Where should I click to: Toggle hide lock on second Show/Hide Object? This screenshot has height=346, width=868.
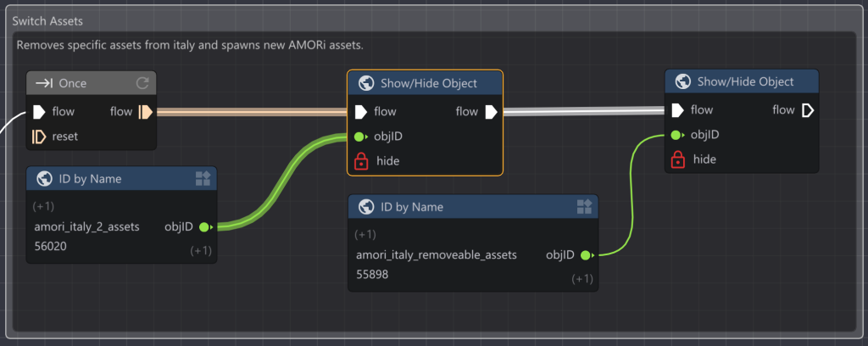(677, 159)
